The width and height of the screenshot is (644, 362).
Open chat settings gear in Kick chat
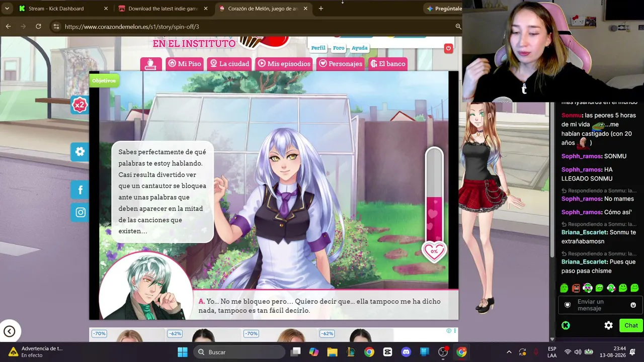point(608,325)
